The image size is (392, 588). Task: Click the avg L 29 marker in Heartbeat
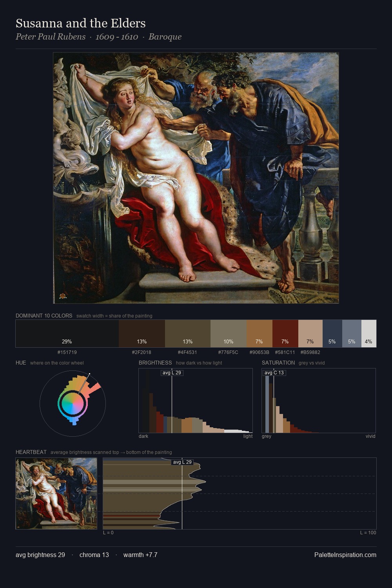(182, 462)
